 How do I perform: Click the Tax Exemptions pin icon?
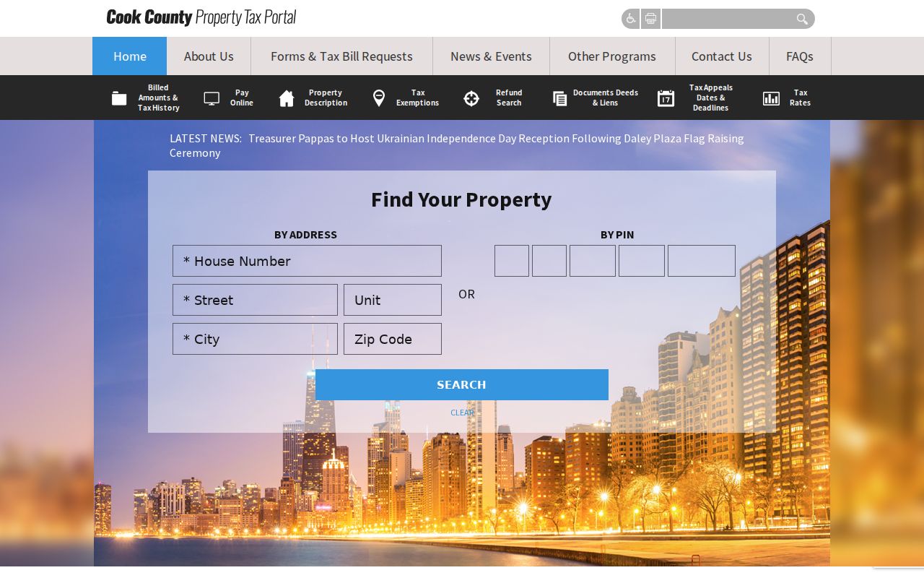point(378,98)
